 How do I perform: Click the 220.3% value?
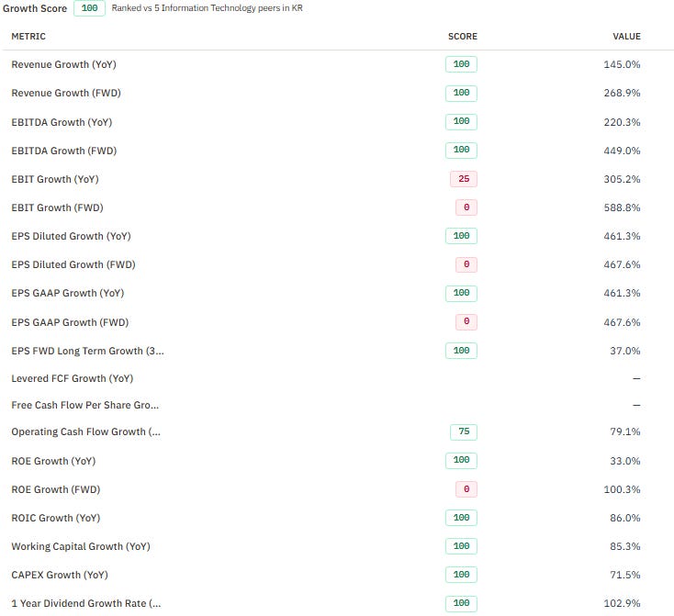pos(622,122)
